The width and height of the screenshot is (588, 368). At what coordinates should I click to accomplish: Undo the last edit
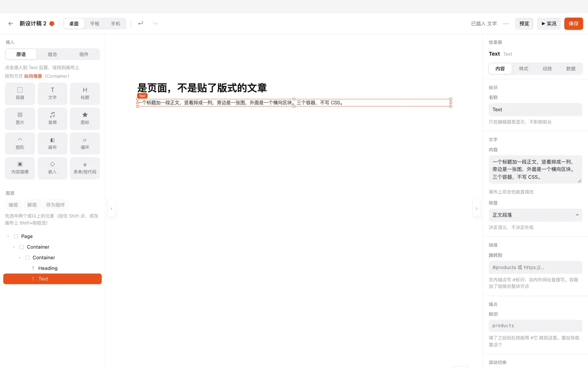click(x=141, y=24)
